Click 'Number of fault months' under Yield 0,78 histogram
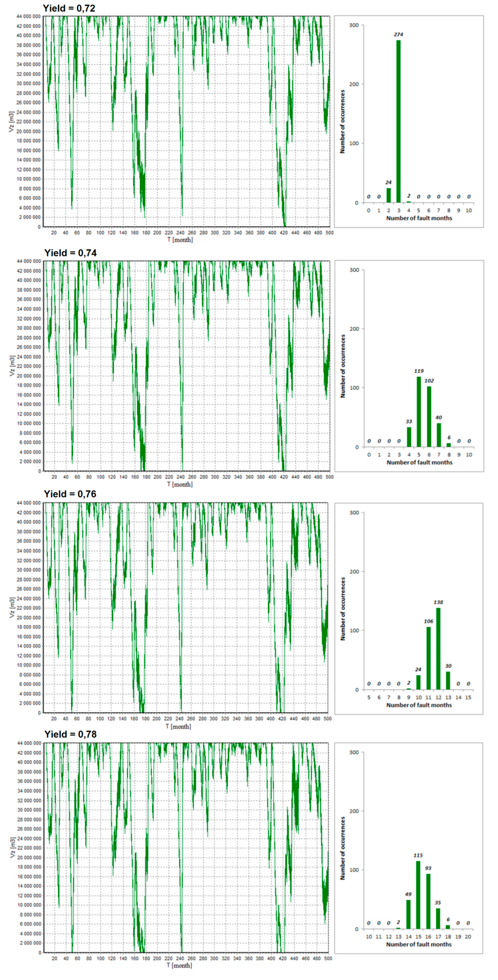 pos(419,945)
